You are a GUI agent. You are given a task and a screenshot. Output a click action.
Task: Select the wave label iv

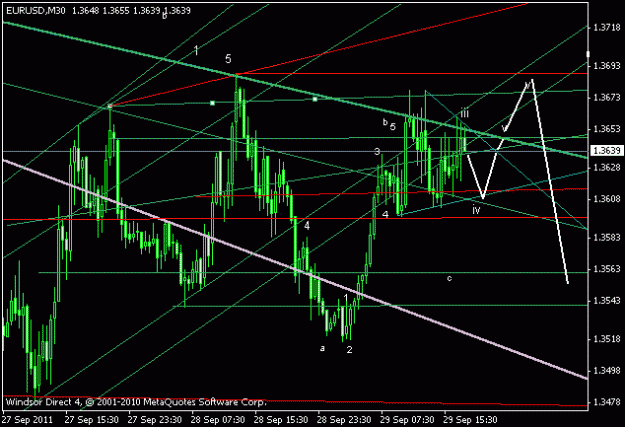coord(476,209)
